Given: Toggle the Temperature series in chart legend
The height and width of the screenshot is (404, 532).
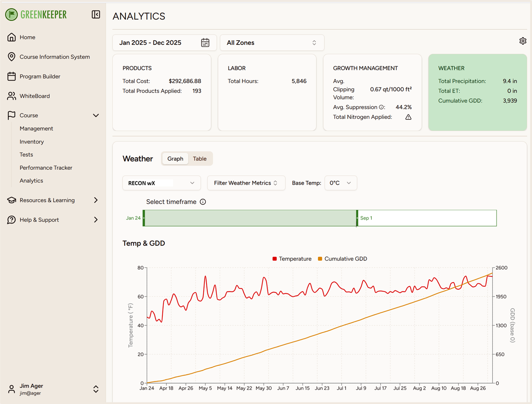Looking at the screenshot, I should click(292, 259).
